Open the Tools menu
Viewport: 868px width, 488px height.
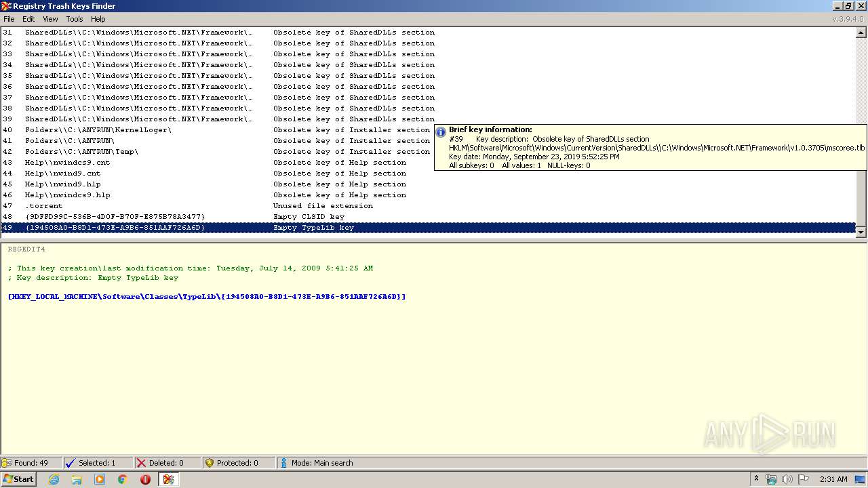tap(75, 19)
